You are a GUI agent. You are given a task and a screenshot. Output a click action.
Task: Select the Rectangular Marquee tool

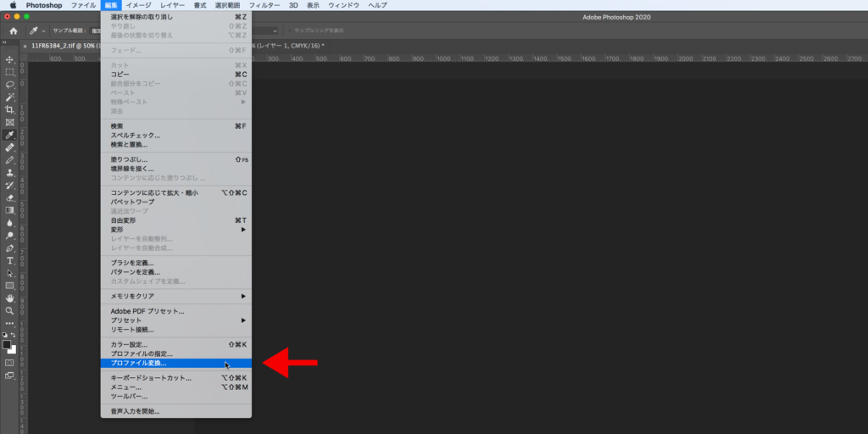click(x=9, y=72)
